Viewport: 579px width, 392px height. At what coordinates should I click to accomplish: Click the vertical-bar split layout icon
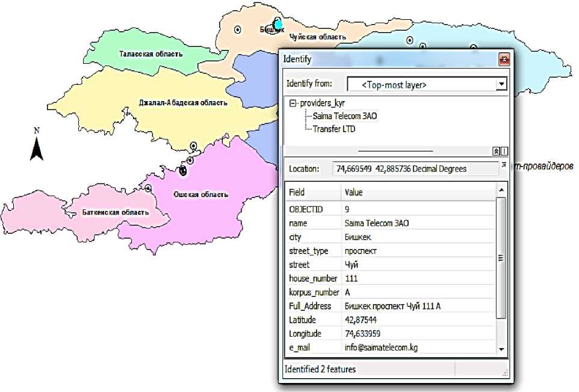point(504,151)
